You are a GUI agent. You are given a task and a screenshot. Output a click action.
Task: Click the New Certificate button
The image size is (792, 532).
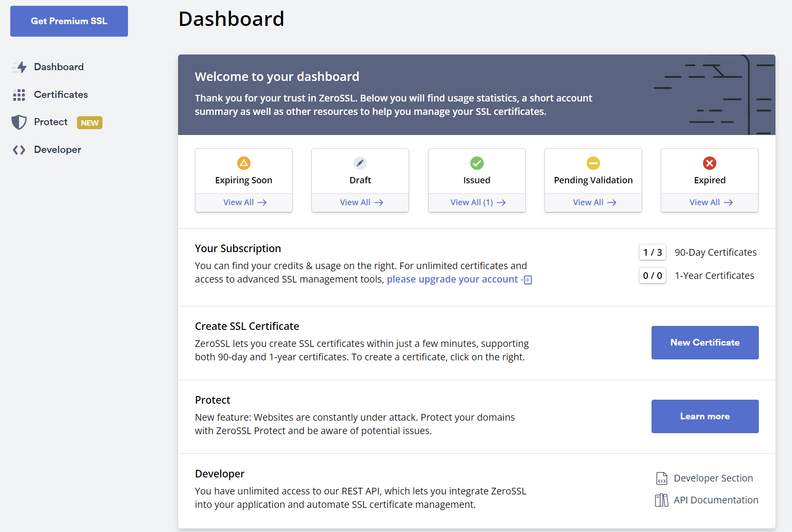click(x=705, y=342)
